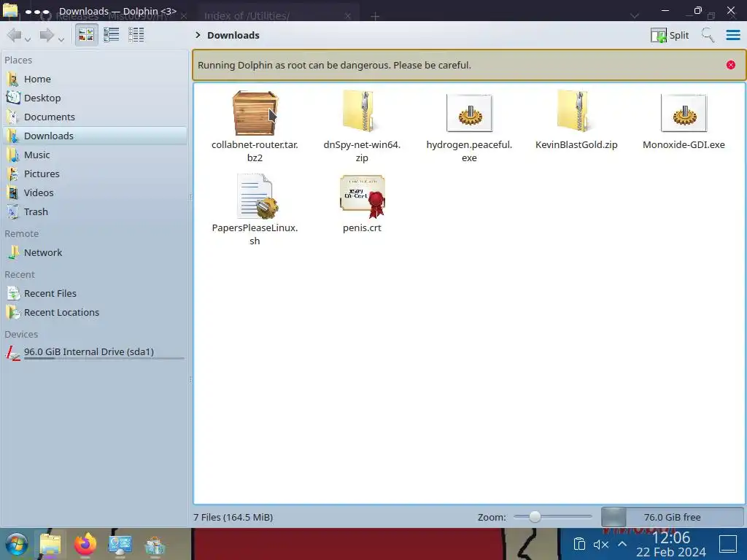Image resolution: width=747 pixels, height=560 pixels.
Task: Select collabnet-router.tar.bz2 archive icon
Action: pos(255,113)
